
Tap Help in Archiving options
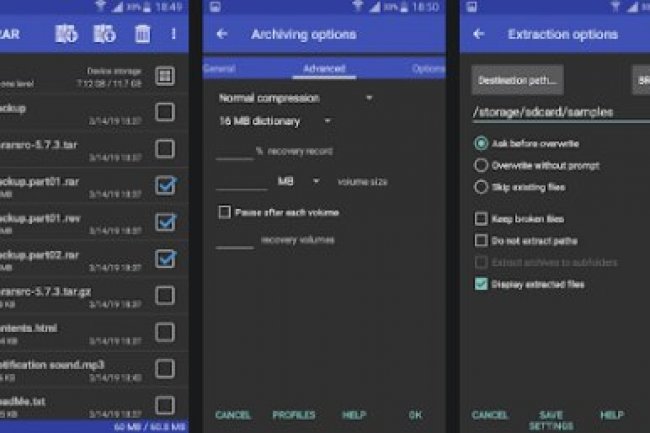pos(354,415)
